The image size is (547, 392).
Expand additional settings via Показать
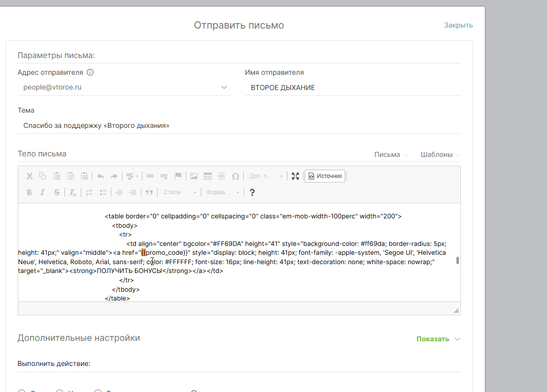click(x=438, y=339)
